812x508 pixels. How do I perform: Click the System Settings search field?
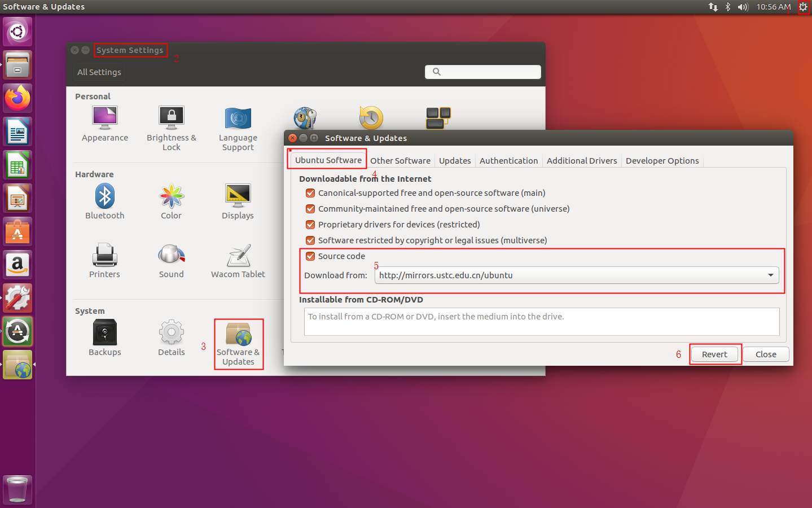483,72
